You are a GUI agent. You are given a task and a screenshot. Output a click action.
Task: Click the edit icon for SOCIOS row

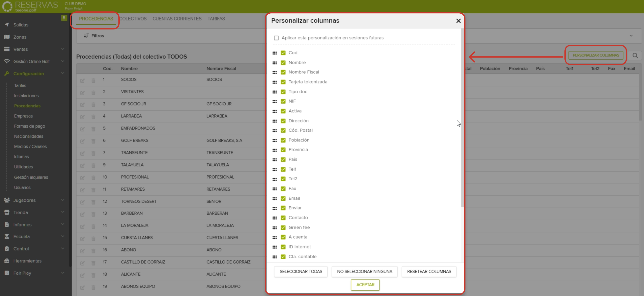point(82,81)
